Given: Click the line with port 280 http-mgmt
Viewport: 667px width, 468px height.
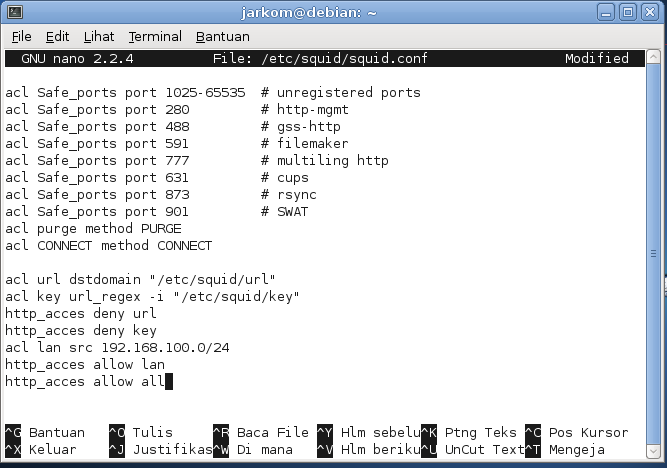Looking at the screenshot, I should [x=177, y=110].
